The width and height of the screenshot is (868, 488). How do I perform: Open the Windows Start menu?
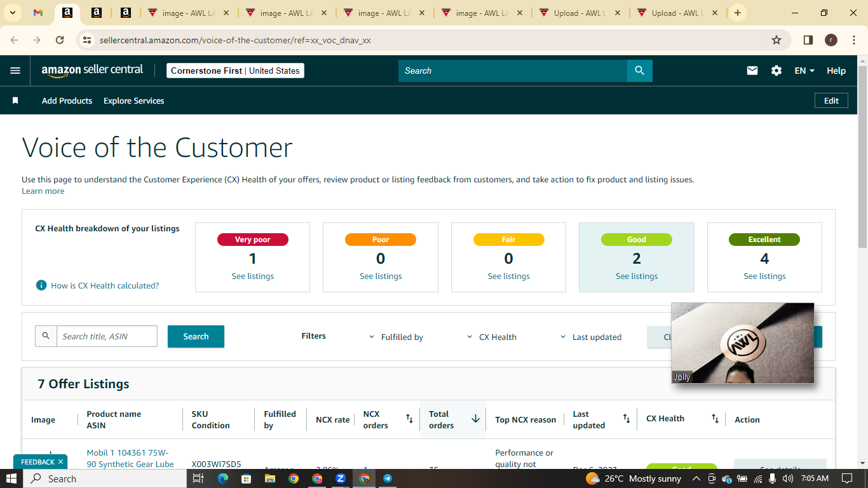pyautogui.click(x=12, y=478)
